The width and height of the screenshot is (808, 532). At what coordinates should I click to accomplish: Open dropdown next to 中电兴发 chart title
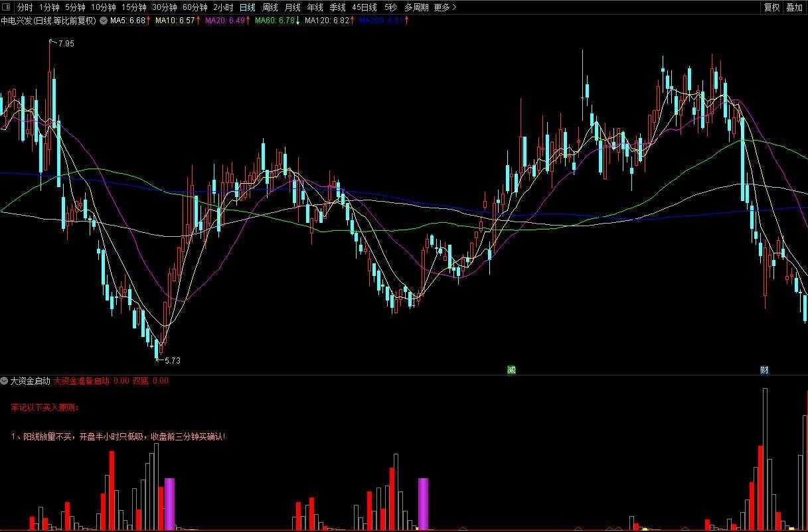point(104,21)
